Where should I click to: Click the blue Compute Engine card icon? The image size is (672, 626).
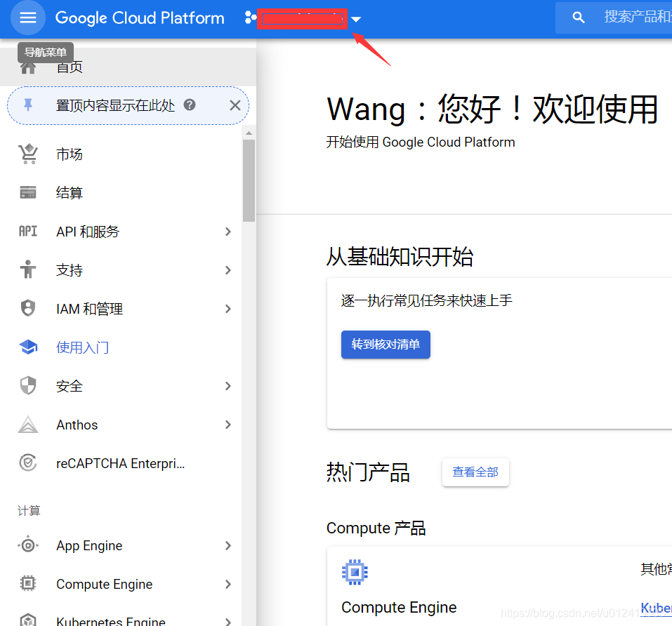[355, 572]
